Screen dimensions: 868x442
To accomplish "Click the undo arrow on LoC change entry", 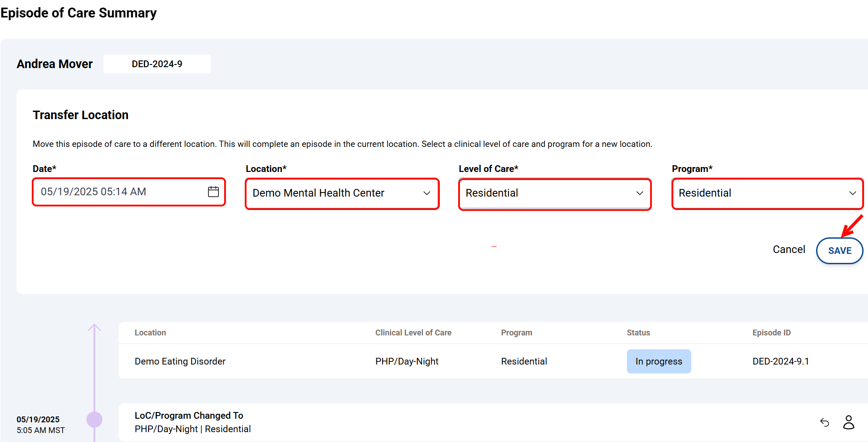I will tap(824, 422).
